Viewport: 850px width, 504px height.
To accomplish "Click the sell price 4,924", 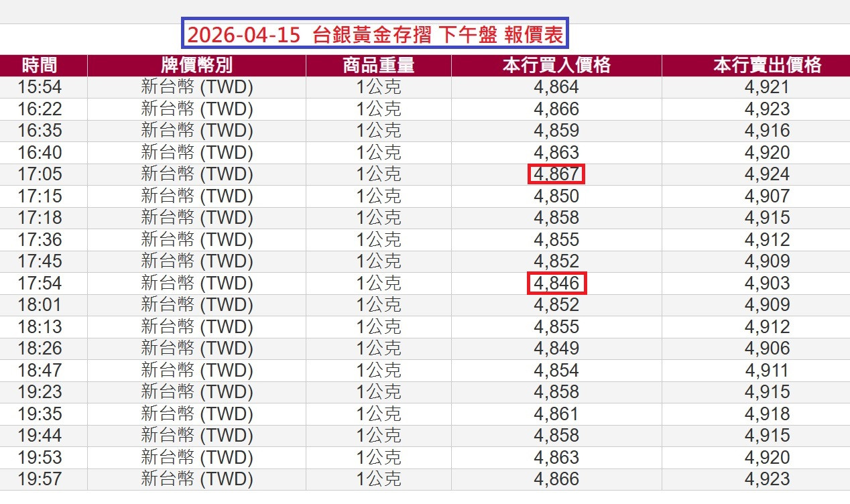I will pyautogui.click(x=767, y=174).
